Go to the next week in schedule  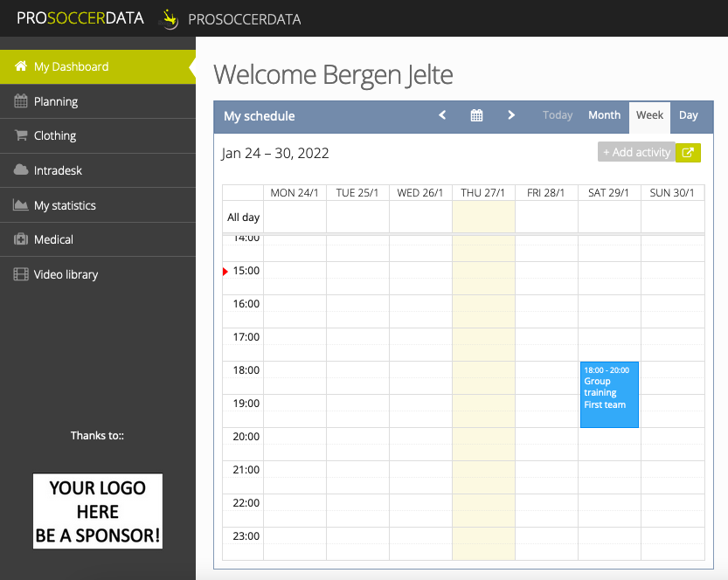[511, 115]
